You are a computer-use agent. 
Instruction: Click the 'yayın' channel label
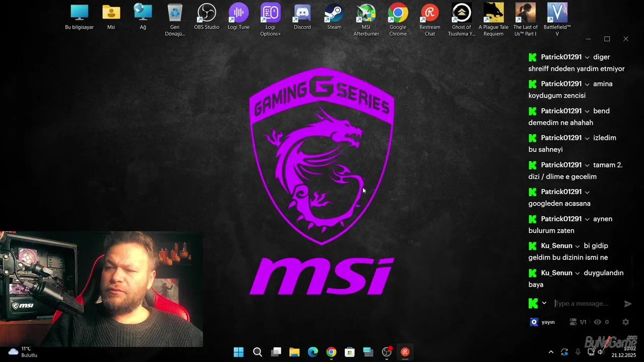coord(548,322)
